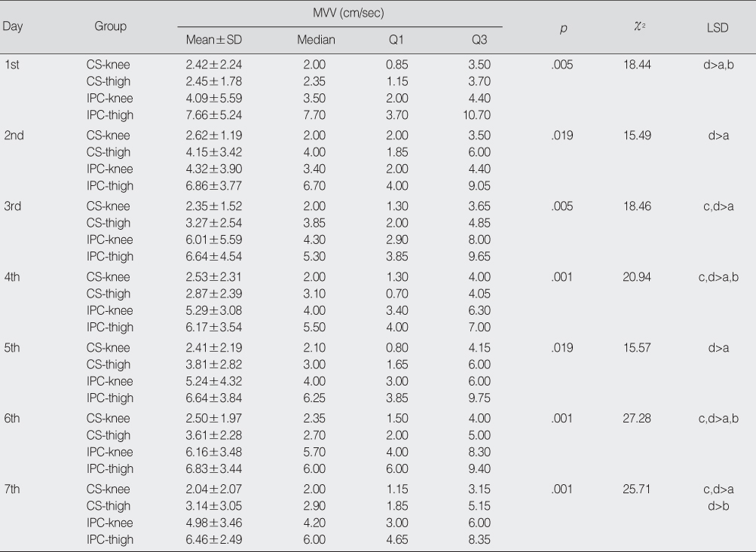Select the d>b LSD entry
Screen dimensions: 756x552
718,506
